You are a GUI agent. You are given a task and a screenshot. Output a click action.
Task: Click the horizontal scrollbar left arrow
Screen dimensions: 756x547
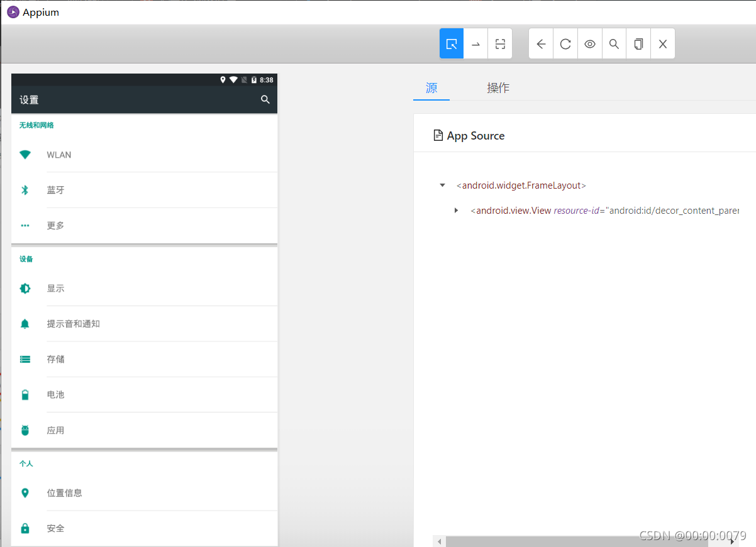pos(439,541)
